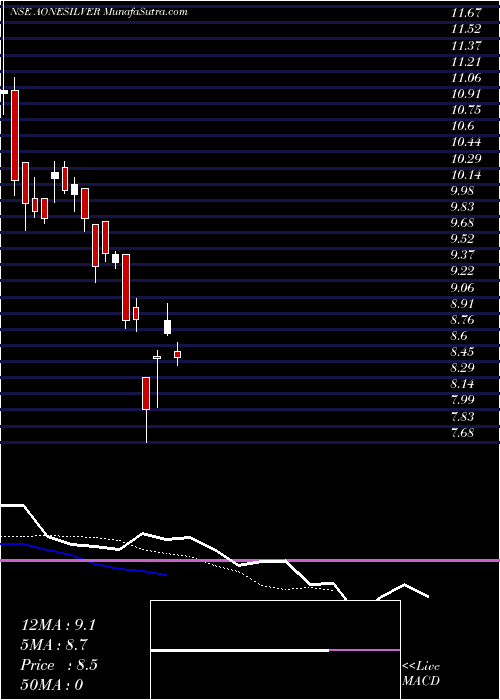Click the 9.22 price axis label
500x700 pixels.
[x=463, y=271]
